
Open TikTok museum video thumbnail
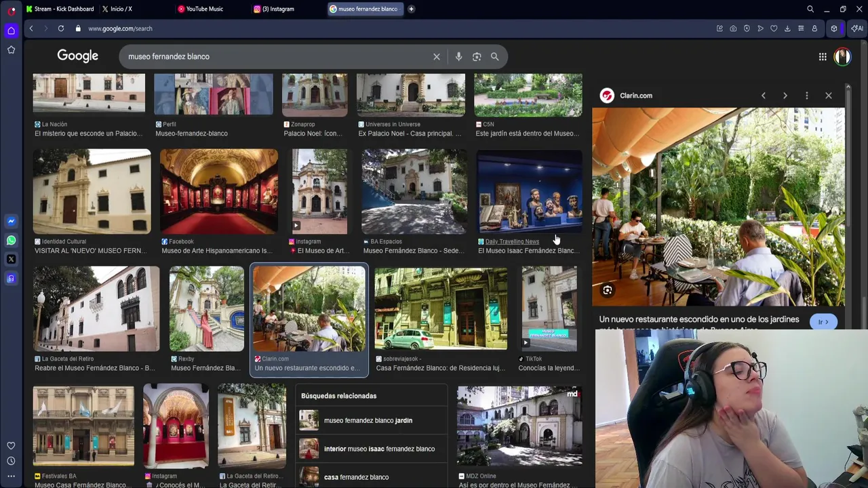click(x=549, y=309)
